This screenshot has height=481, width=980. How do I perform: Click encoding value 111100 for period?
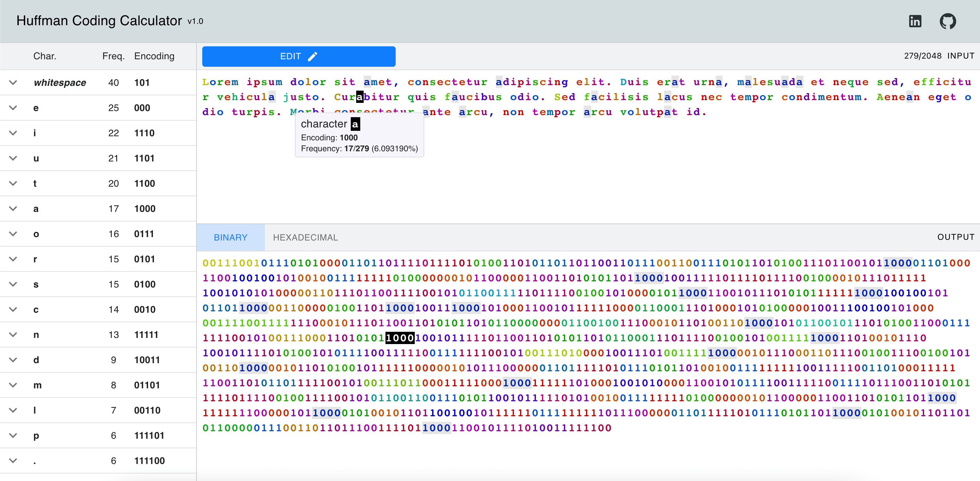point(149,461)
